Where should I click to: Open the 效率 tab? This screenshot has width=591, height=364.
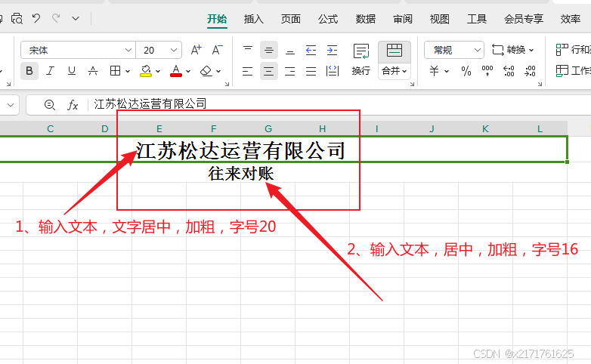pos(570,19)
